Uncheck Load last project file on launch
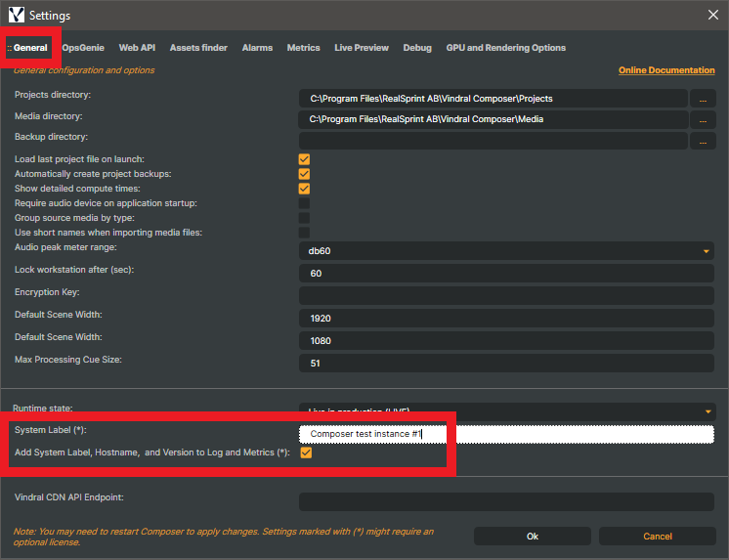The height and width of the screenshot is (560, 729). (x=304, y=159)
